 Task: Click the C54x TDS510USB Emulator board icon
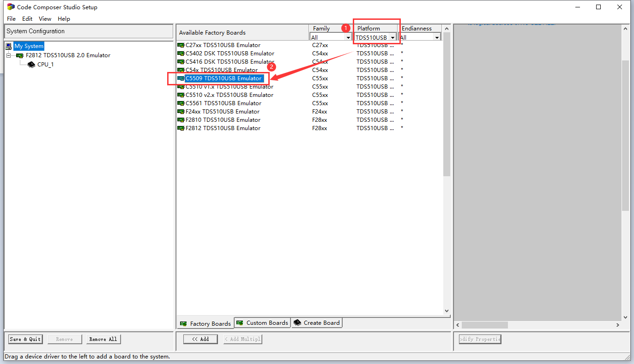(181, 70)
